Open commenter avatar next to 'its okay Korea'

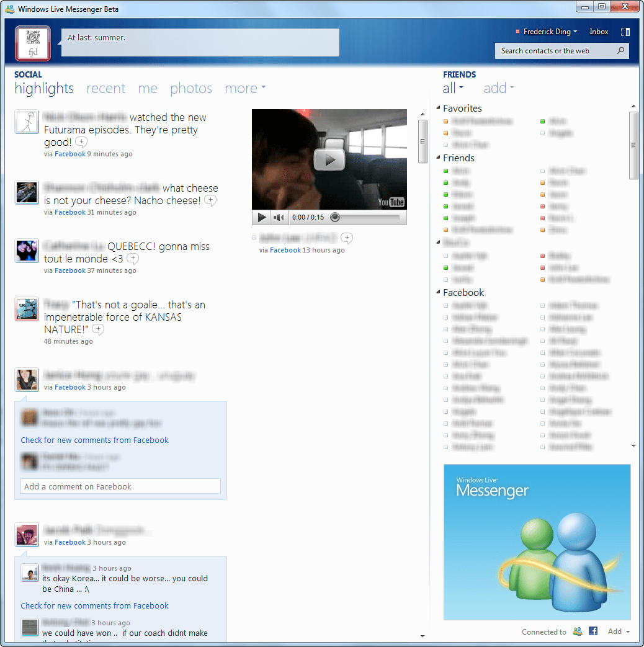click(30, 573)
